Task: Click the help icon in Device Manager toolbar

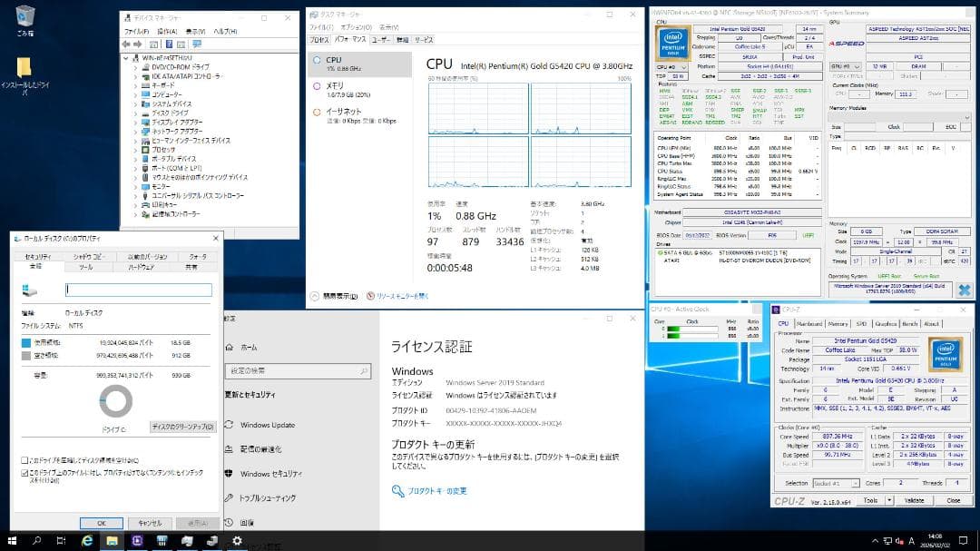Action: pyautogui.click(x=169, y=44)
